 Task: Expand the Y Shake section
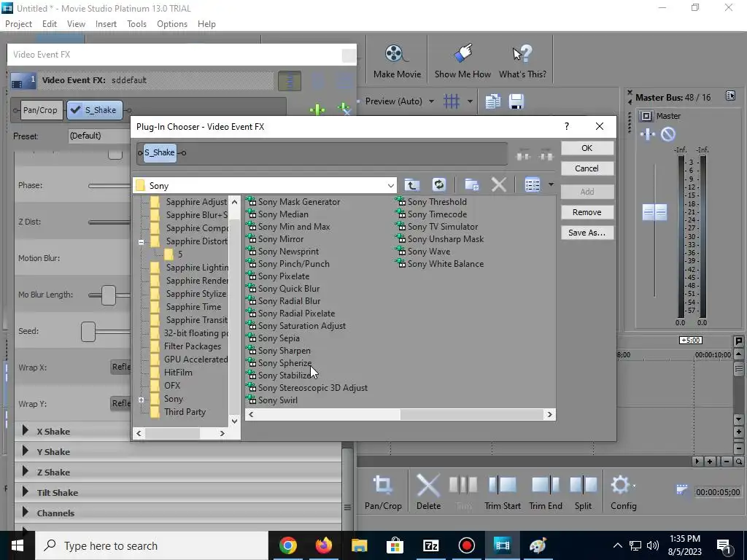26,451
